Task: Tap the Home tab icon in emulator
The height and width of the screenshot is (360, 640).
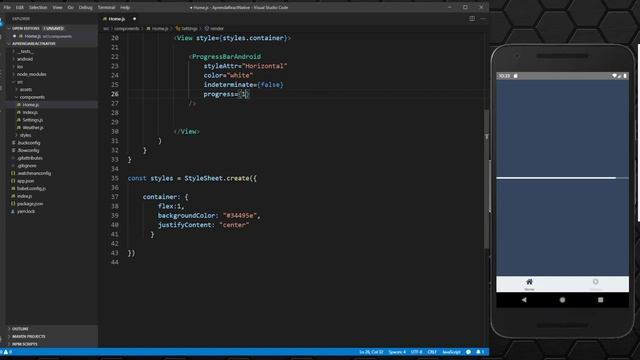Action: click(x=529, y=283)
